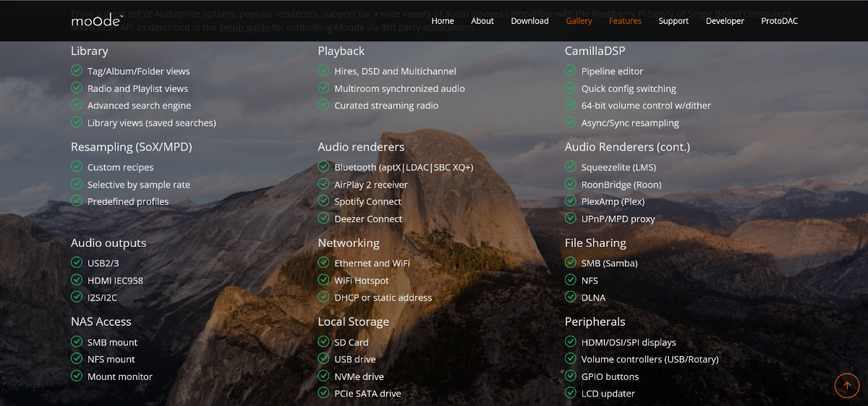Click the checkmark beside Curated streaming radio
Screen dimensions: 868x406
pyautogui.click(x=323, y=105)
